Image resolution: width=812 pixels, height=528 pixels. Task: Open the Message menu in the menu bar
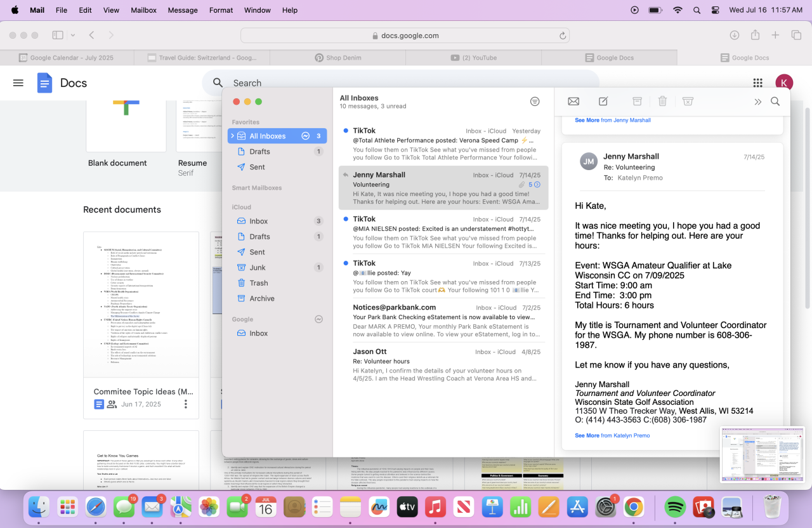183,10
